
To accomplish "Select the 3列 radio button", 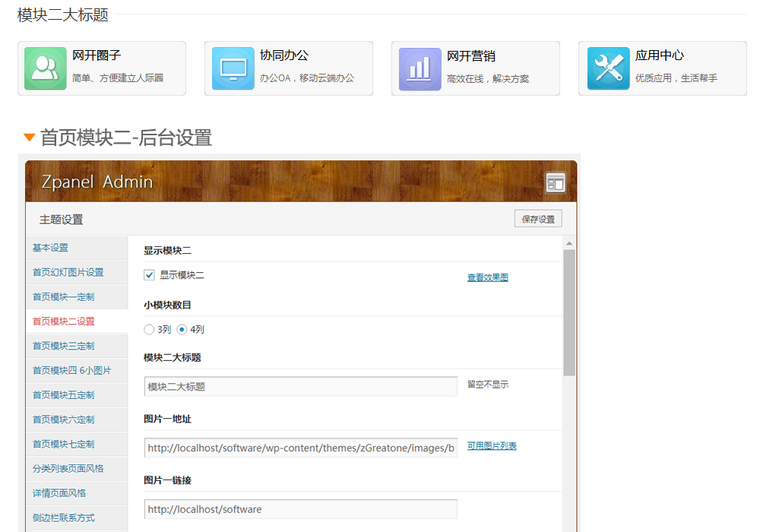I will pos(149,330).
